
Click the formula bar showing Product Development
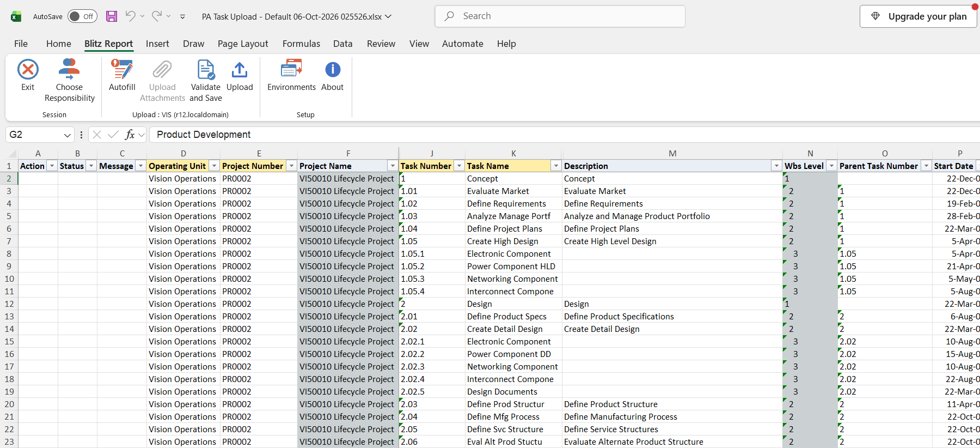564,135
